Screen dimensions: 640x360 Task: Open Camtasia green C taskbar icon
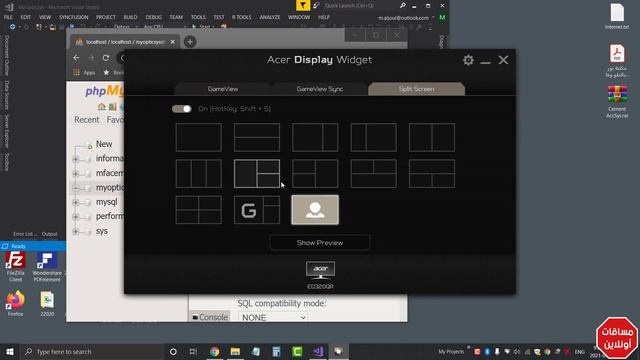297,351
